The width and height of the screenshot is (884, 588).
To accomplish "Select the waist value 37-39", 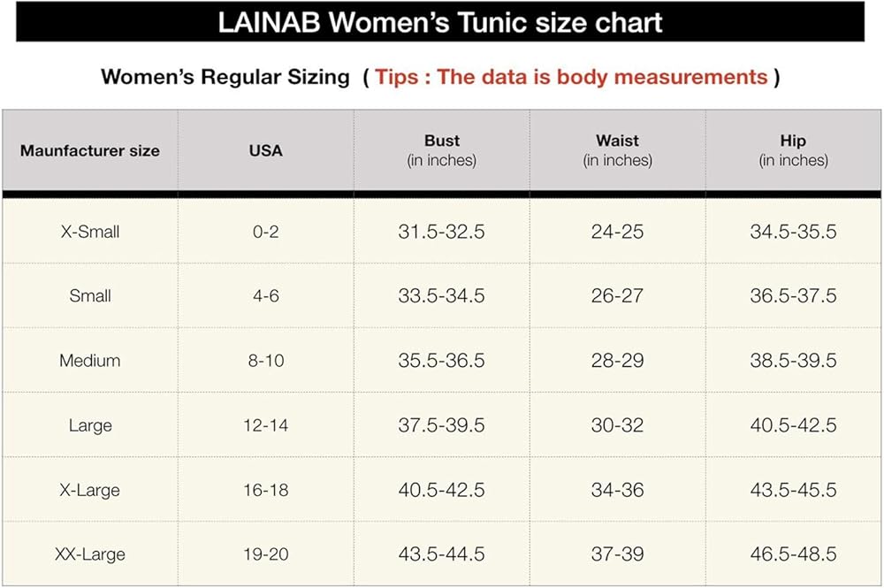I will point(617,554).
